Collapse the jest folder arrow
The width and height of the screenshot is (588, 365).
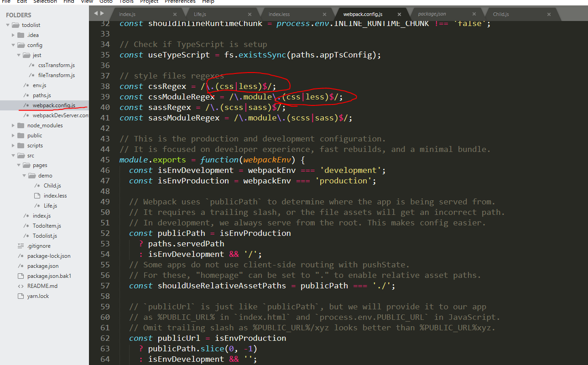pyautogui.click(x=19, y=55)
